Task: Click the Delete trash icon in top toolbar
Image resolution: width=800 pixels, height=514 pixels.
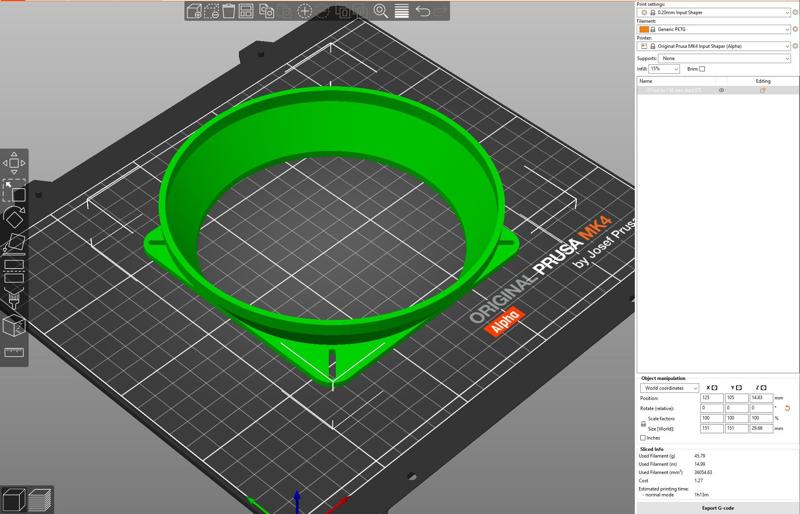Action: point(229,11)
